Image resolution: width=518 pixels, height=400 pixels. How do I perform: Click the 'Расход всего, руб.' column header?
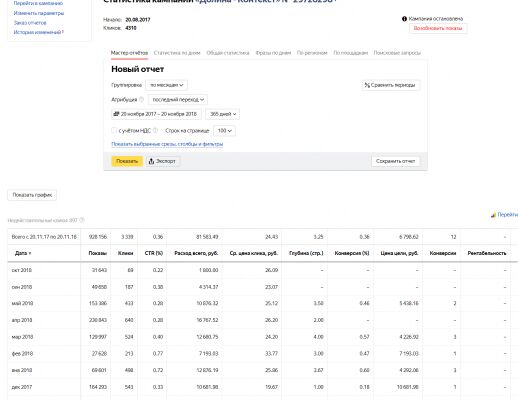pyautogui.click(x=196, y=253)
